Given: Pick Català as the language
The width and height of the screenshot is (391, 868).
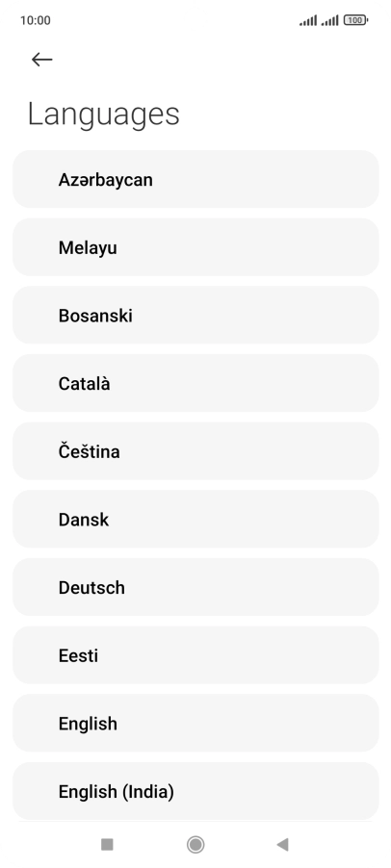Looking at the screenshot, I should coord(195,383).
